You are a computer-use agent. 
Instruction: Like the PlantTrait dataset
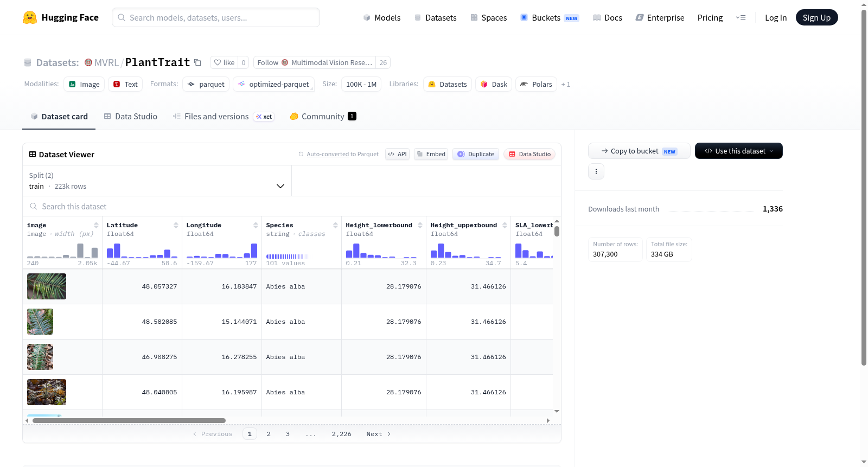point(224,62)
